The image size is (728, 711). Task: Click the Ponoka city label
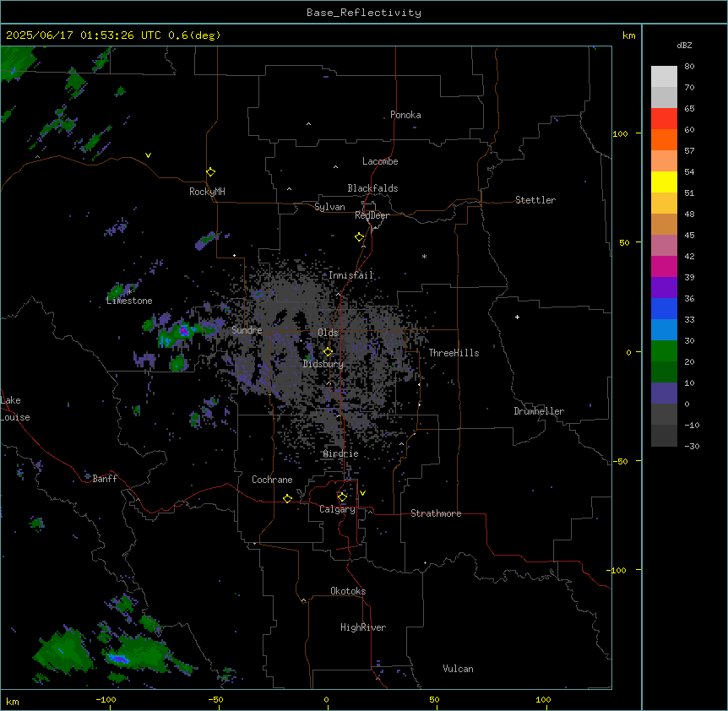click(x=405, y=115)
